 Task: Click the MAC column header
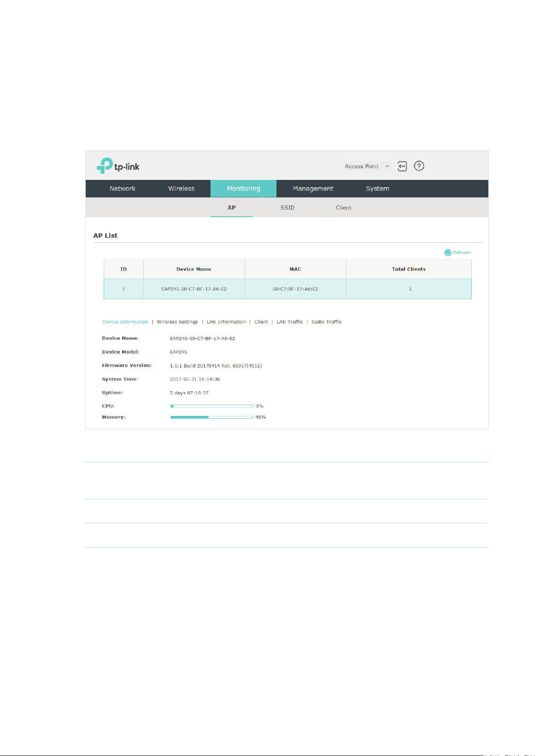(295, 269)
